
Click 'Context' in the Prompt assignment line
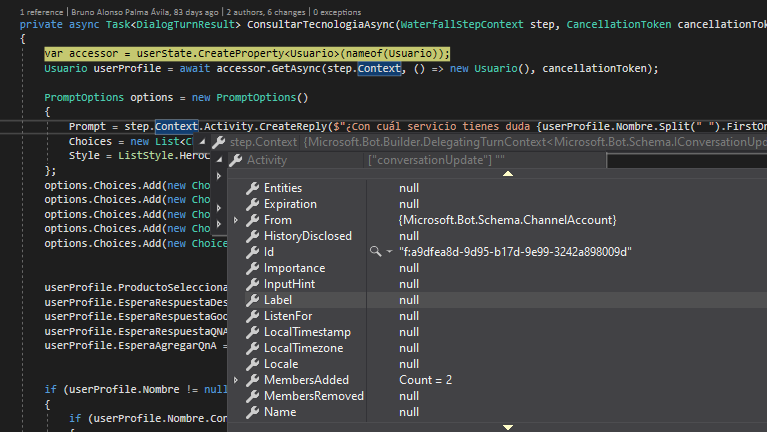coord(177,126)
